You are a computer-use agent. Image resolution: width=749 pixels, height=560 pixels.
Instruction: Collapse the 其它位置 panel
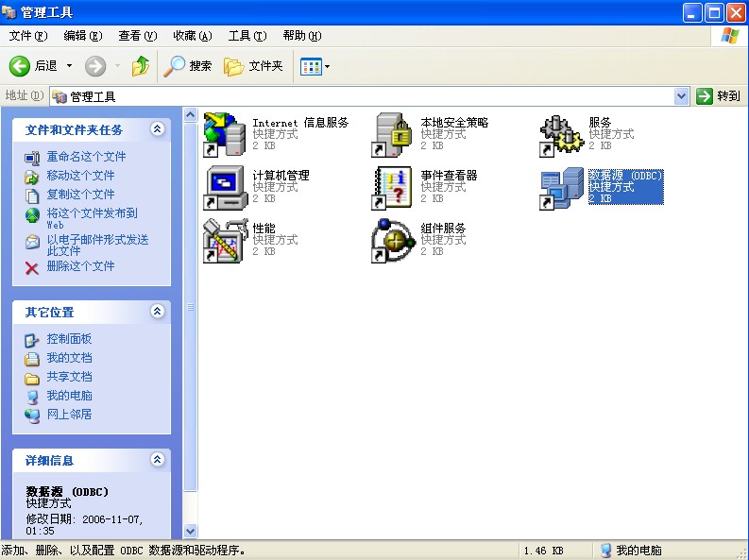[157, 312]
